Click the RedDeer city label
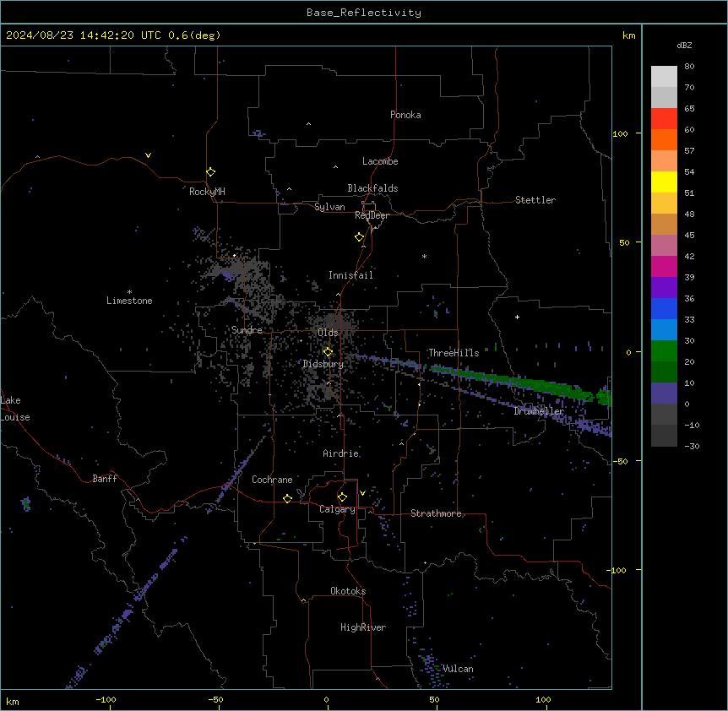The image size is (728, 711). point(372,215)
